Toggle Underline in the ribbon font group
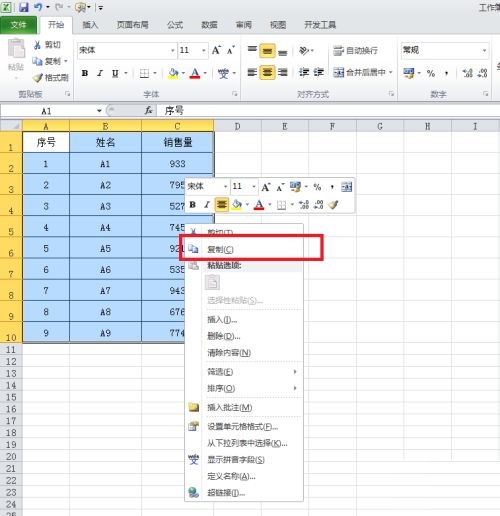This screenshot has width=500, height=516. [x=115, y=73]
